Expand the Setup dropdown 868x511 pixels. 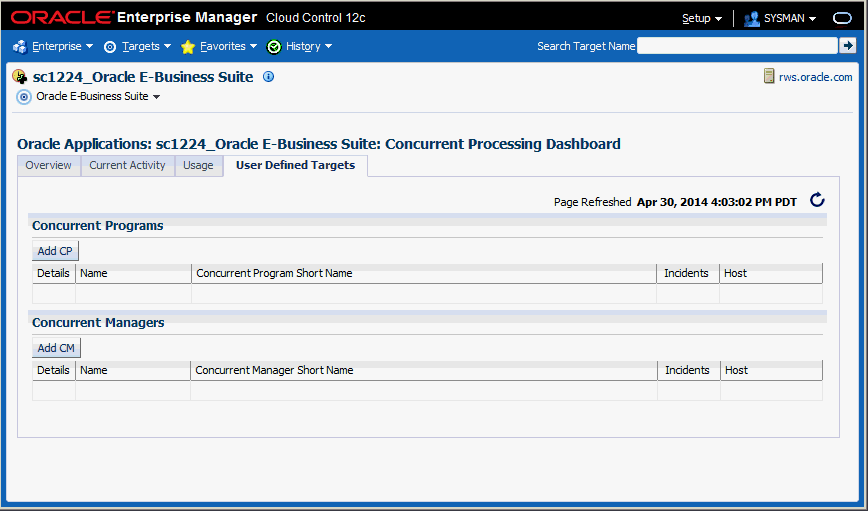[x=702, y=18]
